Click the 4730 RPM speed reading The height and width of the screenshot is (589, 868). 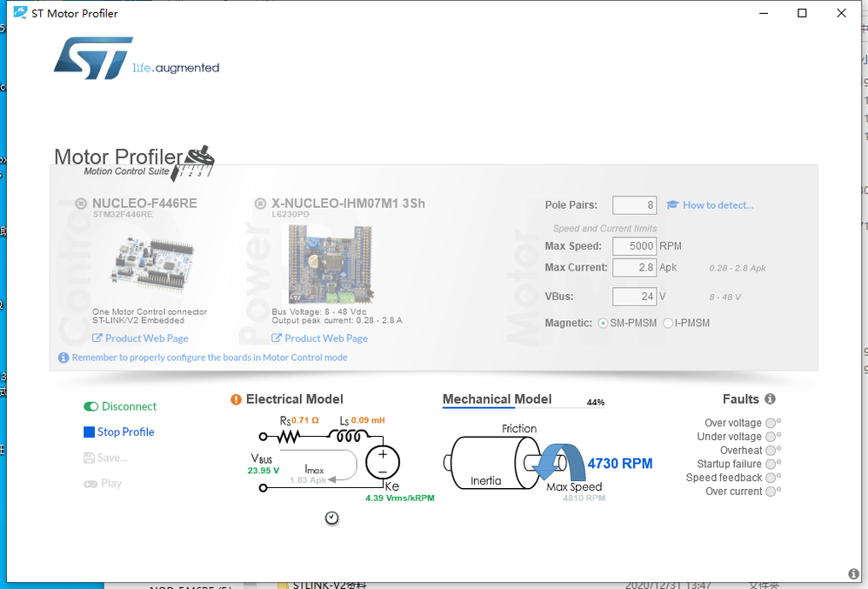620,464
